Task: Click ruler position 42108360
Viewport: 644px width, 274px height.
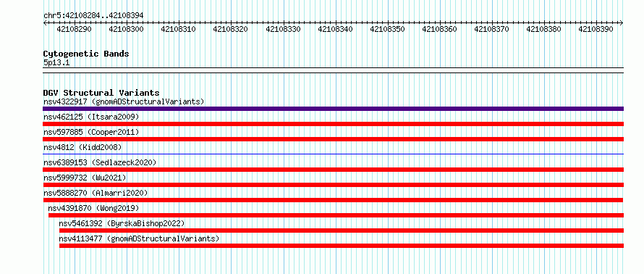Action: (439, 29)
